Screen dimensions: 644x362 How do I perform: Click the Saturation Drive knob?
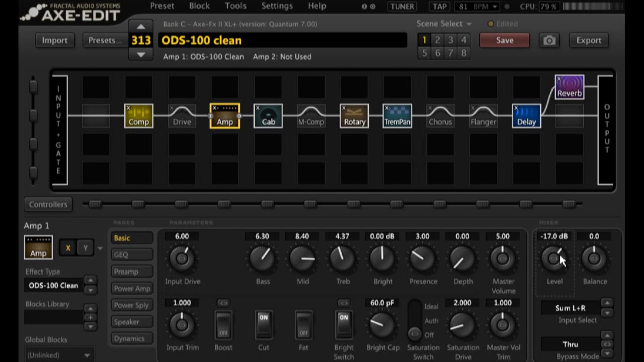(x=462, y=325)
